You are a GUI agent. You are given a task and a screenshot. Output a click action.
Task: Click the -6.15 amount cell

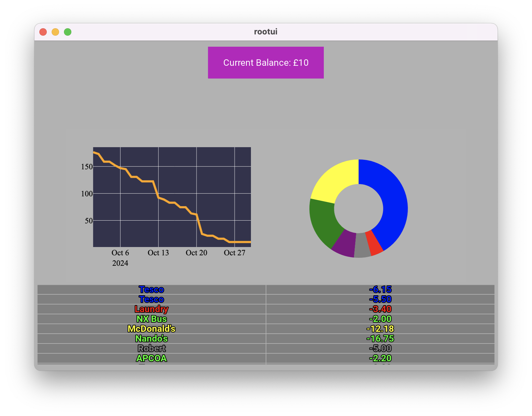380,289
